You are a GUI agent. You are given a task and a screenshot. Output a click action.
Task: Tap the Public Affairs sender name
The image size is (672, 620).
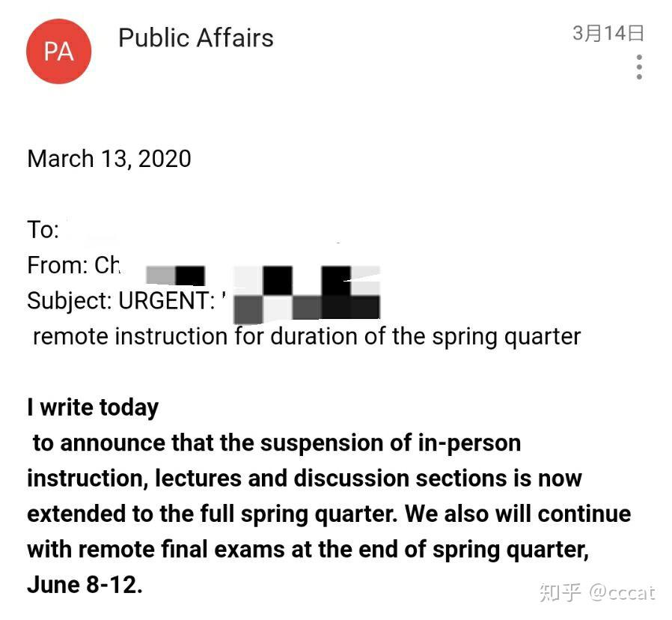pyautogui.click(x=196, y=37)
